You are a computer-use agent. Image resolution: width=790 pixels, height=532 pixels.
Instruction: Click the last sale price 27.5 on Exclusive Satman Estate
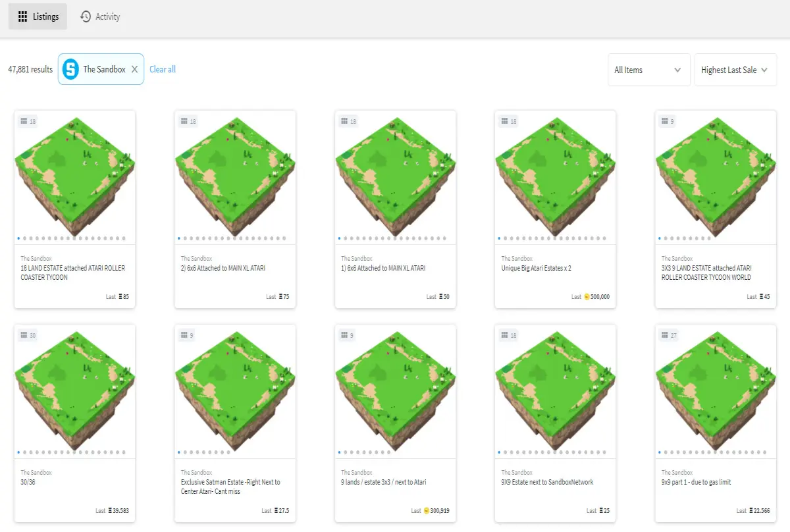(x=282, y=511)
